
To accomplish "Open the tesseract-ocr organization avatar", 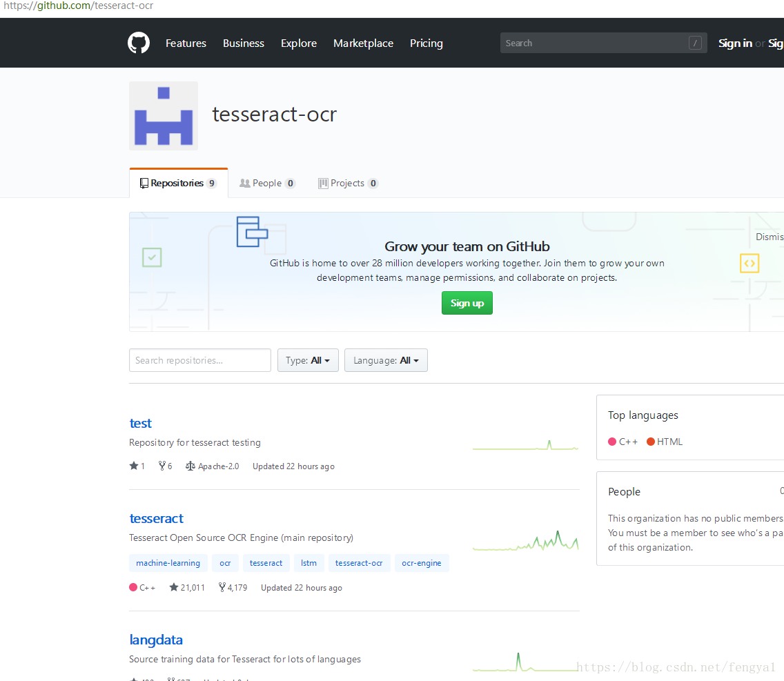I will (164, 116).
